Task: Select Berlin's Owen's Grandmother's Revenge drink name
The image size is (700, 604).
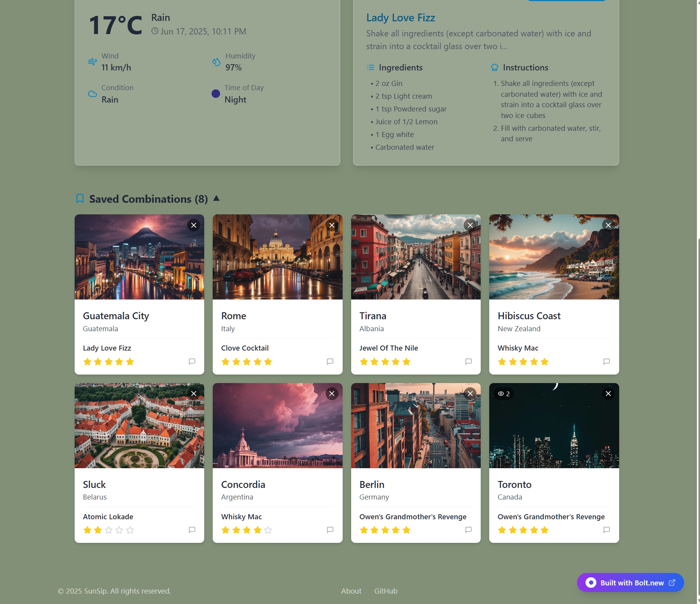Action: [413, 517]
